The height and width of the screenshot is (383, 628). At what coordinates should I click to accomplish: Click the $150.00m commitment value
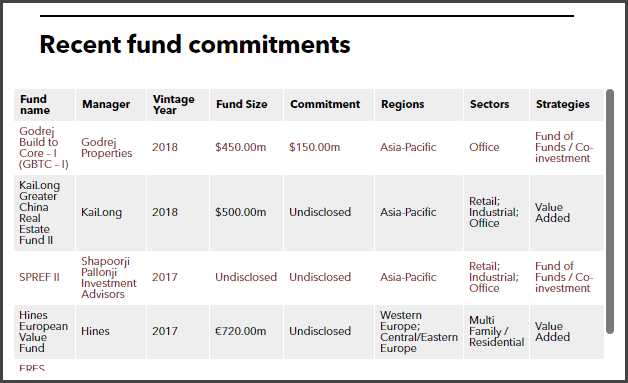pyautogui.click(x=314, y=147)
